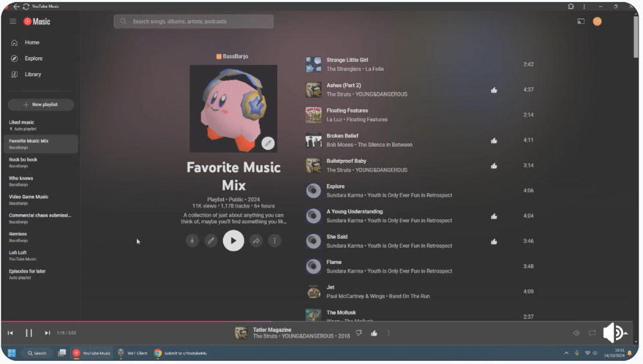Image resolution: width=643 pixels, height=364 pixels.
Task: Open Episodes for later auto playlist
Action: point(41,274)
